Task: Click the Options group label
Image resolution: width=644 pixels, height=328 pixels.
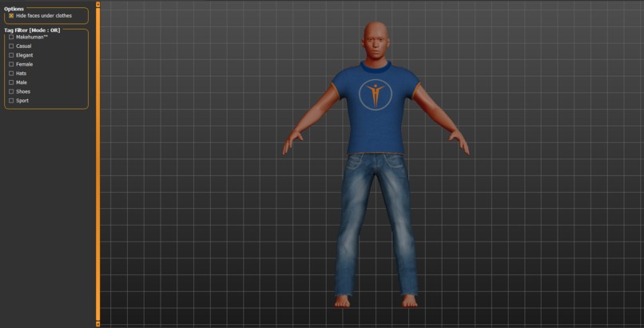Action: pos(14,9)
